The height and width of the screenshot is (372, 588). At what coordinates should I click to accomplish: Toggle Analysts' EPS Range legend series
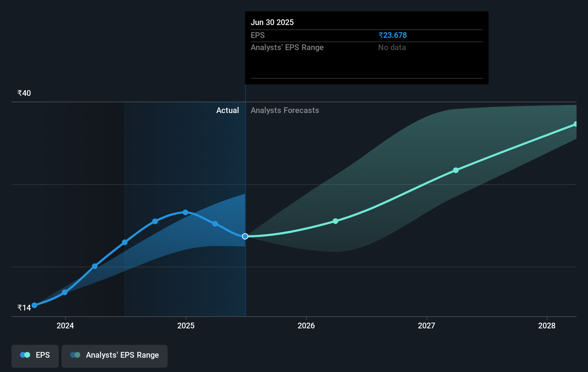point(115,356)
